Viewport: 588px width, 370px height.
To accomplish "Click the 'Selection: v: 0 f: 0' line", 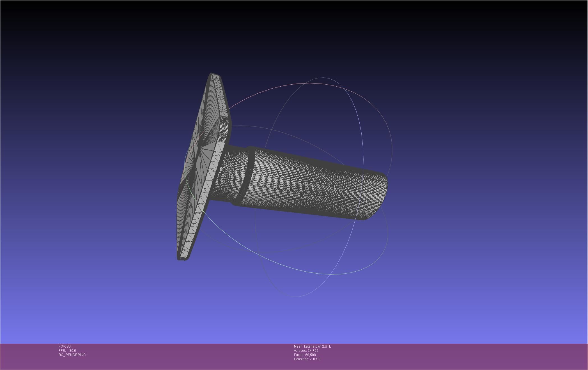I will 307,359.
